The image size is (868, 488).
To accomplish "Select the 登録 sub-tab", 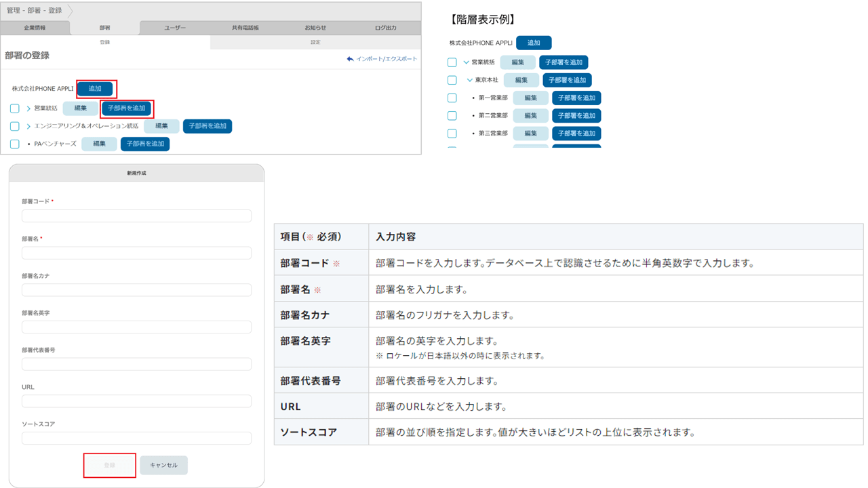I will point(105,42).
